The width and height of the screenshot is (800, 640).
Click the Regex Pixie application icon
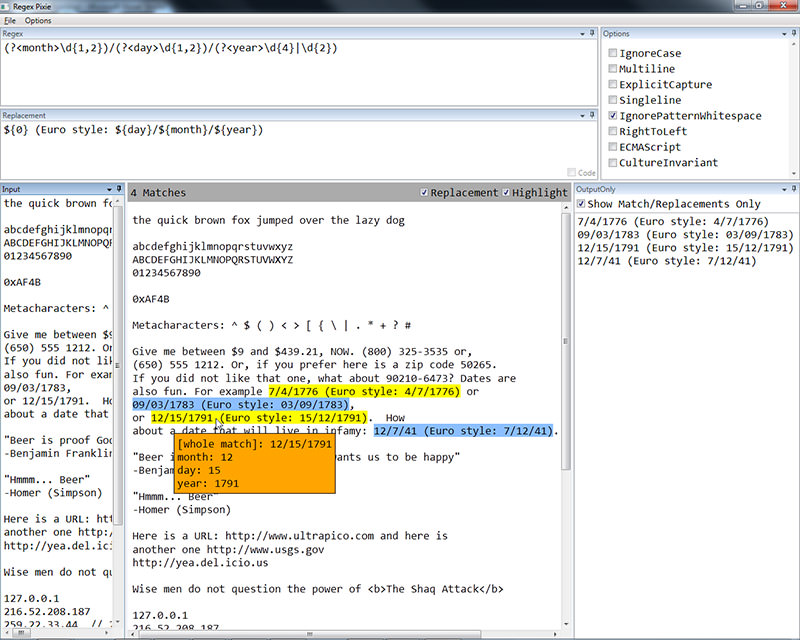(x=6, y=5)
